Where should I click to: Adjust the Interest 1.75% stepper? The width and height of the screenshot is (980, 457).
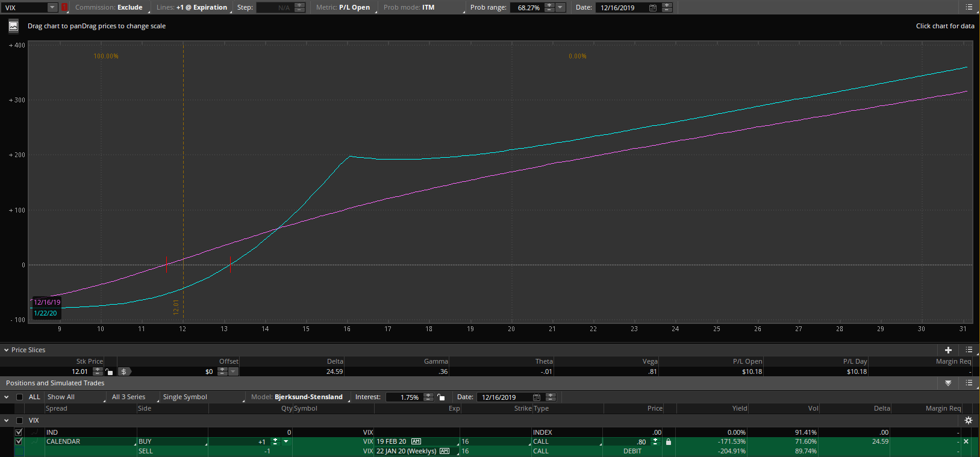[428, 397]
